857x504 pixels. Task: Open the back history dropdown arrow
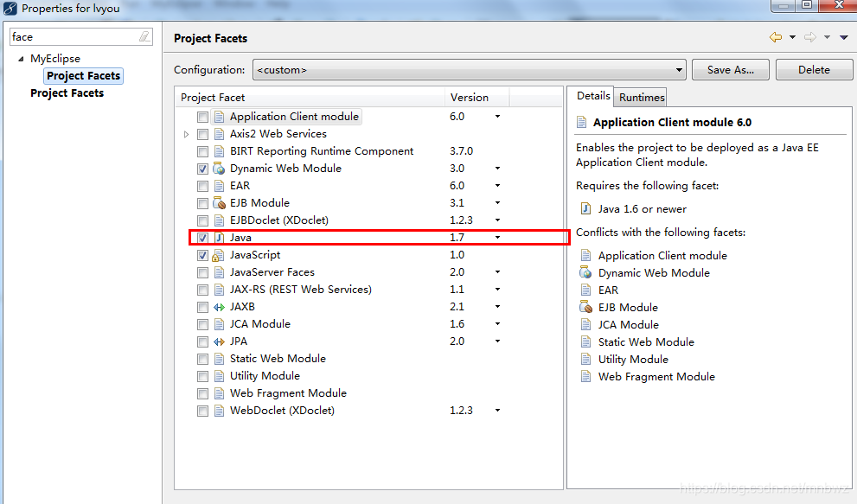[x=792, y=37]
